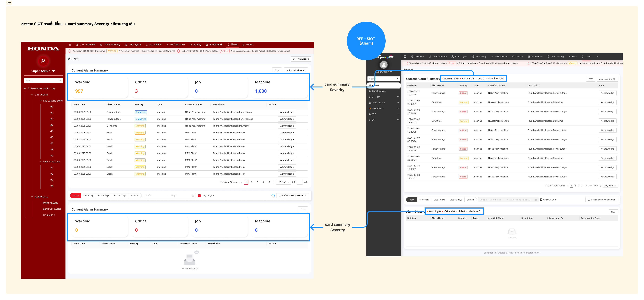Open the 10 per page dropdown in Honda table

pos(284,182)
